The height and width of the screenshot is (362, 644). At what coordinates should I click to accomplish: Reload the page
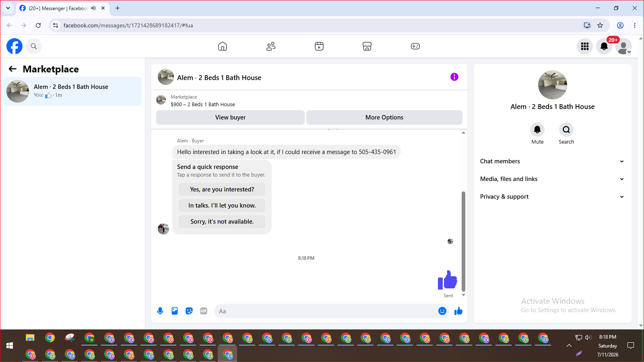point(38,25)
